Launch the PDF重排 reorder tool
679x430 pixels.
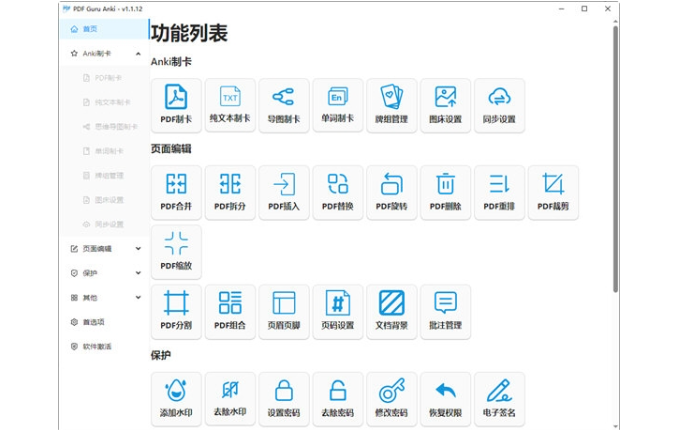[x=499, y=192]
